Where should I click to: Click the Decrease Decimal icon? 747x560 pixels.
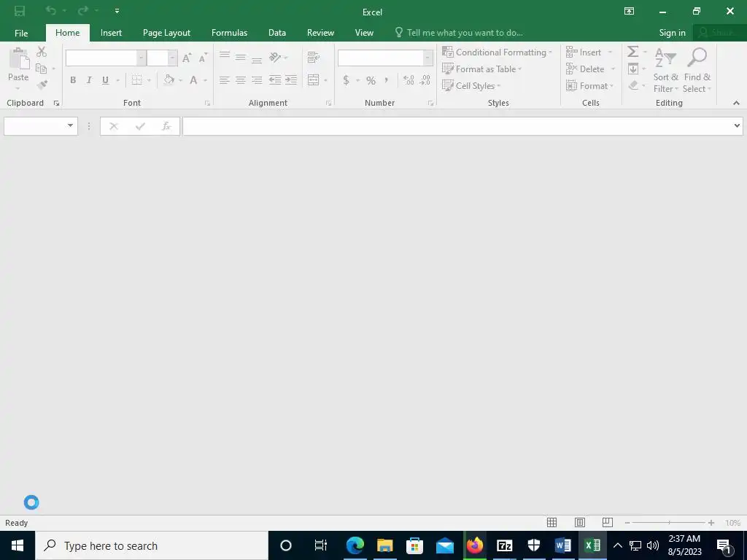[x=425, y=80]
